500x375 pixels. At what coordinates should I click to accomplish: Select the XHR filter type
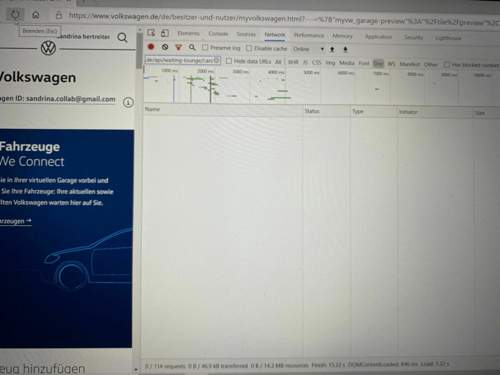[x=293, y=62]
